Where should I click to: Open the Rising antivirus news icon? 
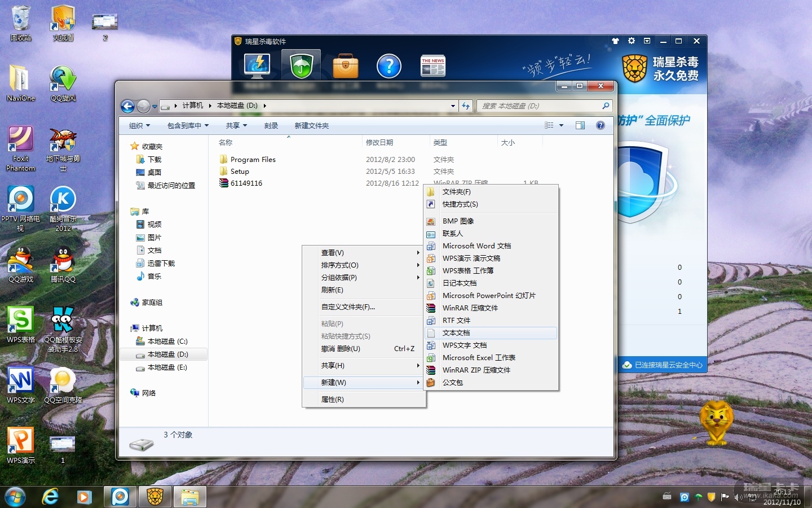tap(433, 66)
